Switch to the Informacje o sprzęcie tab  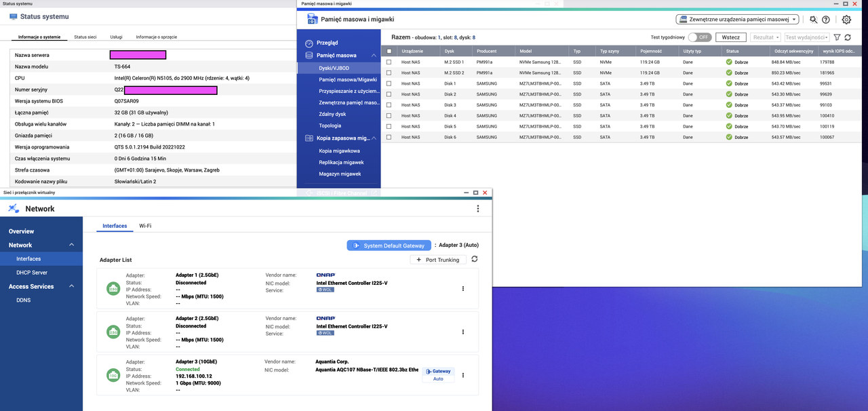156,37
